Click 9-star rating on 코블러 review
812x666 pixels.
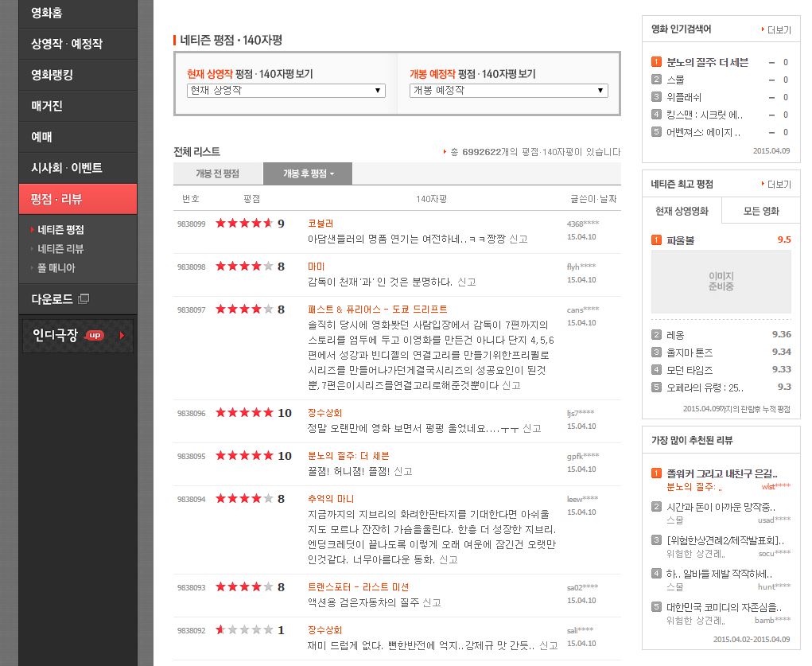[x=250, y=224]
